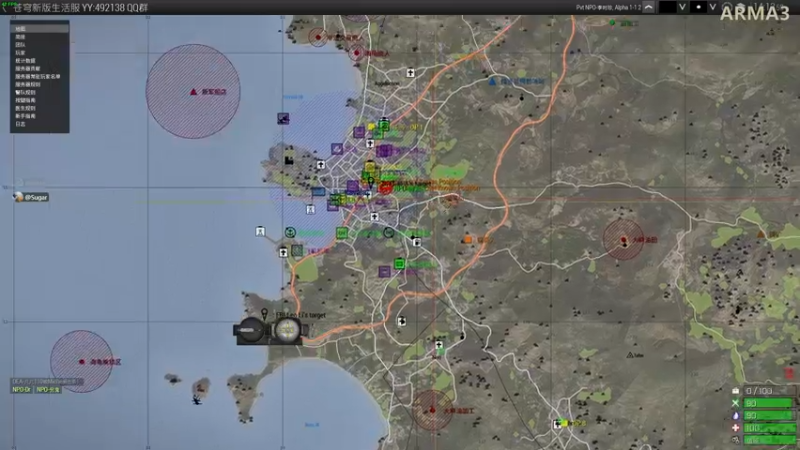Click the radio device left of the compass
Viewport: 800px width, 450px height.
pos(251,331)
